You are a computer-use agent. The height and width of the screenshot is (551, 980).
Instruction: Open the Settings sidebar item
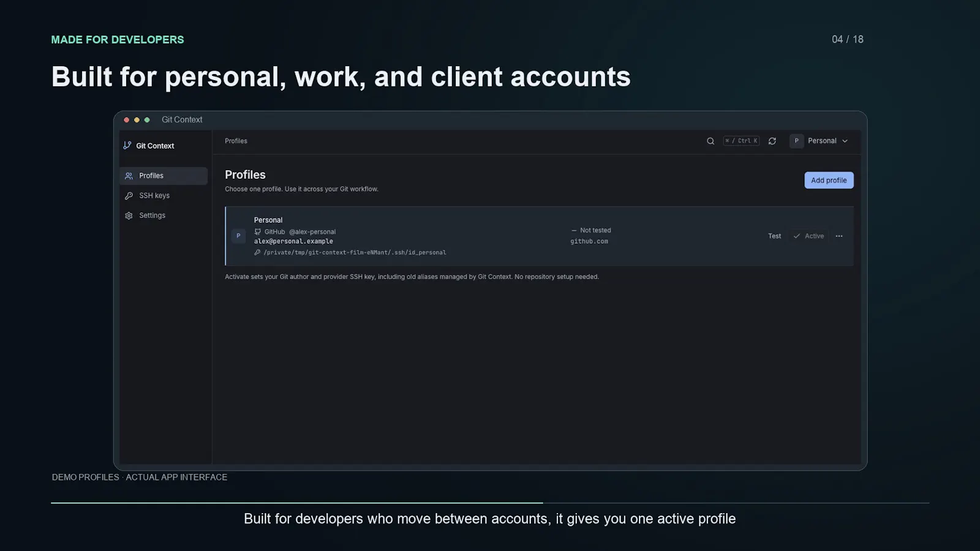tap(164, 216)
